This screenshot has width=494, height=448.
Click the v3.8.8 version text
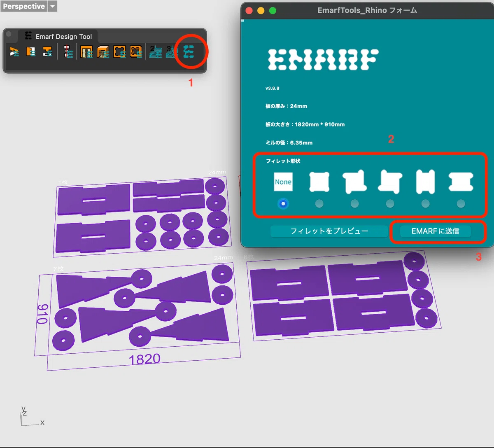(273, 88)
